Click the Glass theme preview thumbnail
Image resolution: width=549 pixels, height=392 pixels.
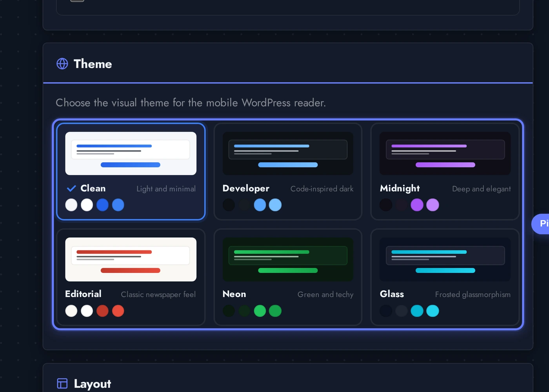445,259
